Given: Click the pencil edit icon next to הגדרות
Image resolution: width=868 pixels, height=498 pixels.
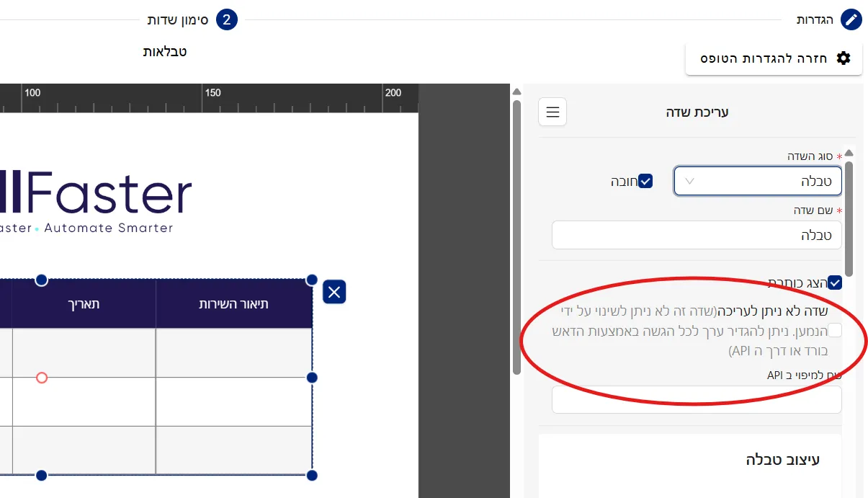Looking at the screenshot, I should point(851,19).
